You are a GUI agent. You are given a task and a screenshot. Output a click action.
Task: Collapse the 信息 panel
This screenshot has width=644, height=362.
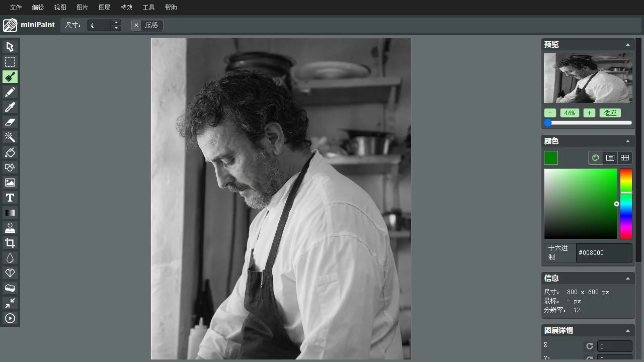pos(628,278)
